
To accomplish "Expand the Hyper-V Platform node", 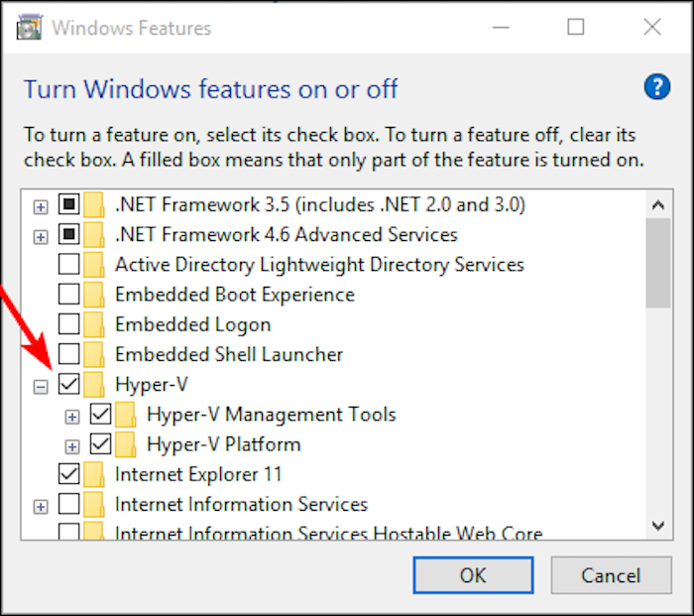I will [72, 447].
